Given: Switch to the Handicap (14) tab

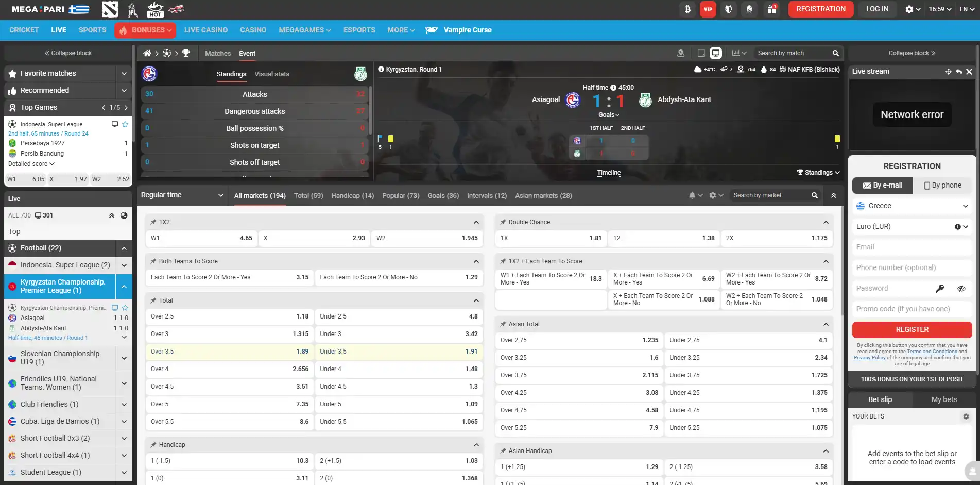Looking at the screenshot, I should click(353, 196).
